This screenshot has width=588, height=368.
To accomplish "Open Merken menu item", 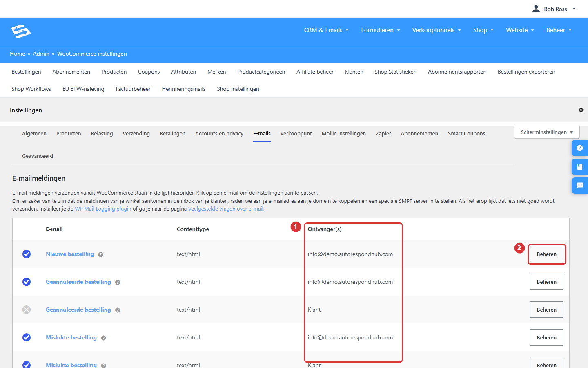I will 216,72.
